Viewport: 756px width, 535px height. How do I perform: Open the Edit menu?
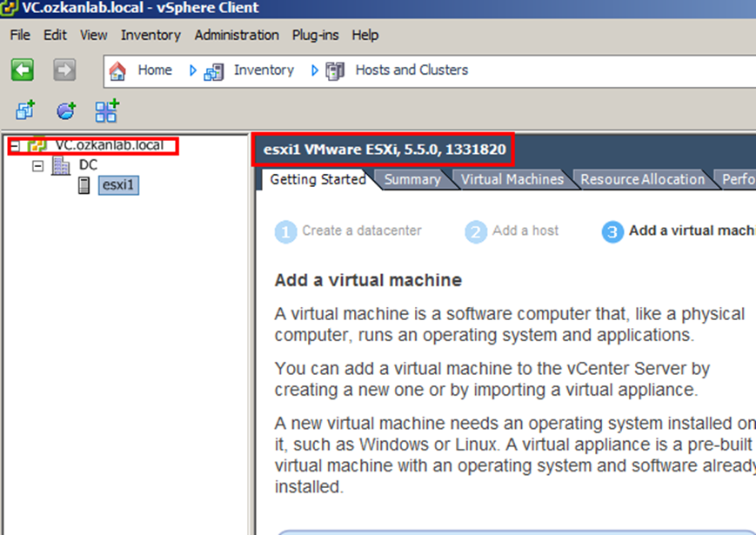point(55,35)
